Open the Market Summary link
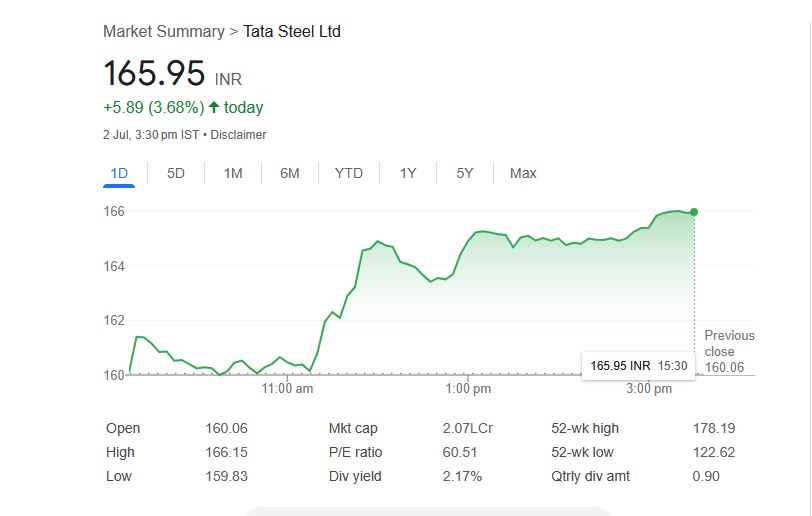Screen dimensions: 812x516 pyautogui.click(x=164, y=32)
